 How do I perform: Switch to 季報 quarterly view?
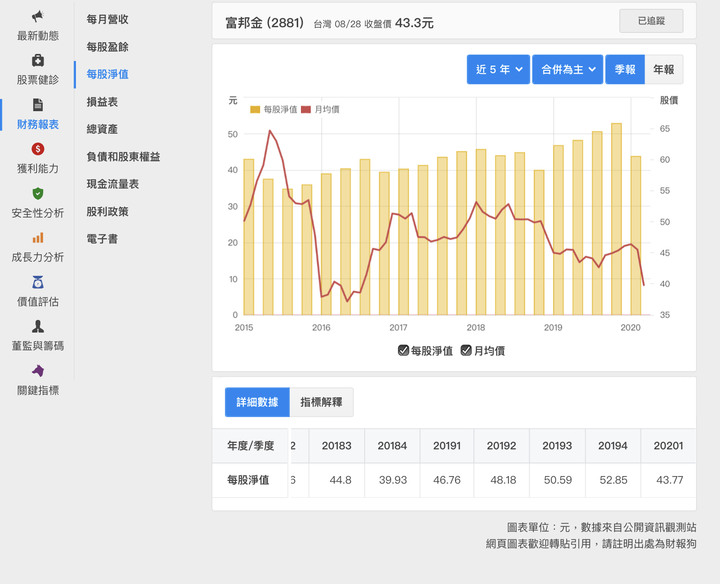[x=625, y=69]
